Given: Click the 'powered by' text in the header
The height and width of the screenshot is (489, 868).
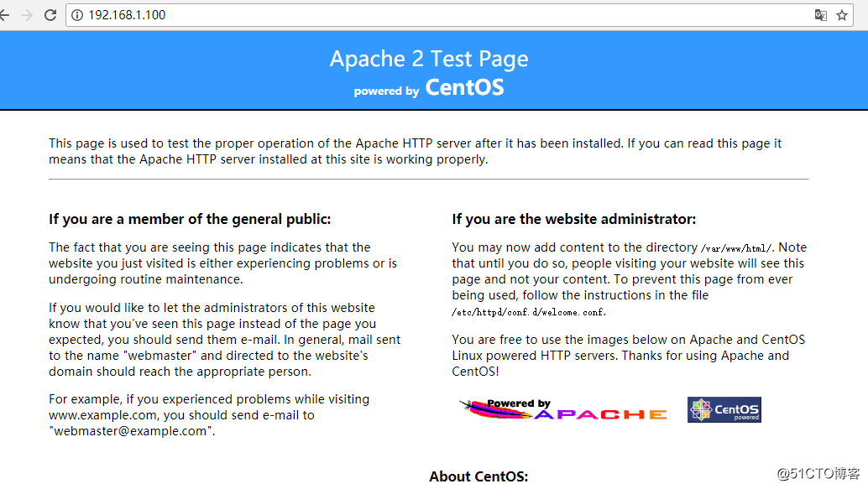Looking at the screenshot, I should pyautogui.click(x=386, y=91).
